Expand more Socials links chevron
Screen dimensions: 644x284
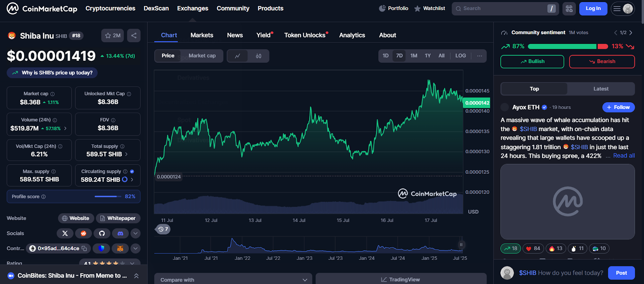(136, 233)
